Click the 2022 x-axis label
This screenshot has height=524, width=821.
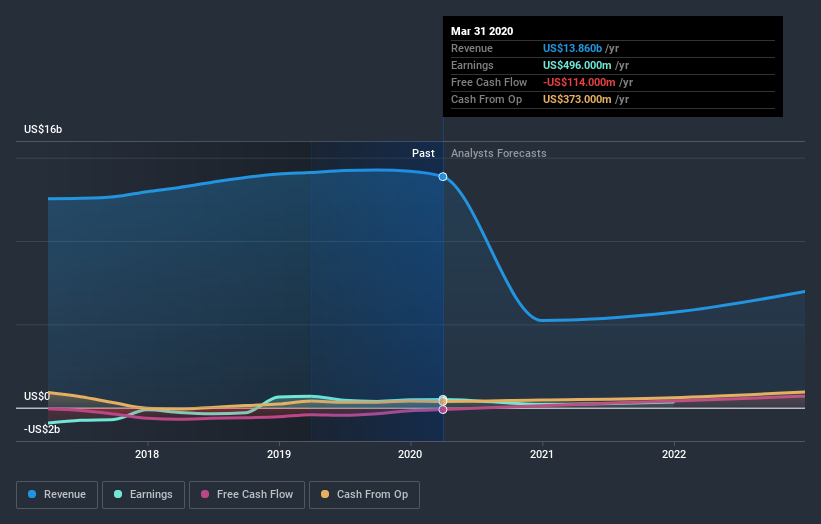point(674,454)
